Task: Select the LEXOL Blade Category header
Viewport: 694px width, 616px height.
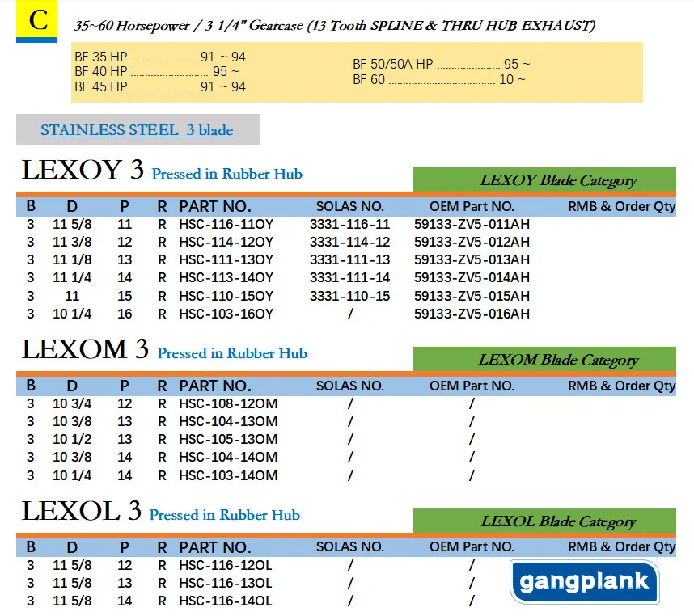Action: click(544, 521)
